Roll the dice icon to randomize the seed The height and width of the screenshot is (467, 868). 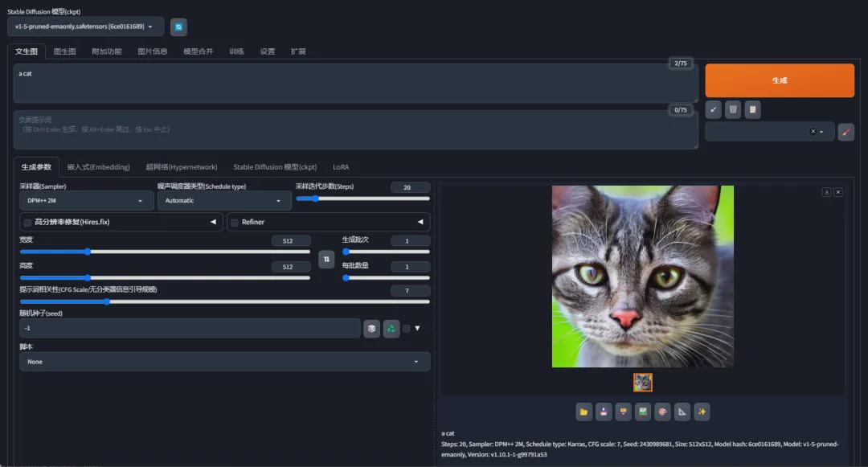(x=371, y=328)
